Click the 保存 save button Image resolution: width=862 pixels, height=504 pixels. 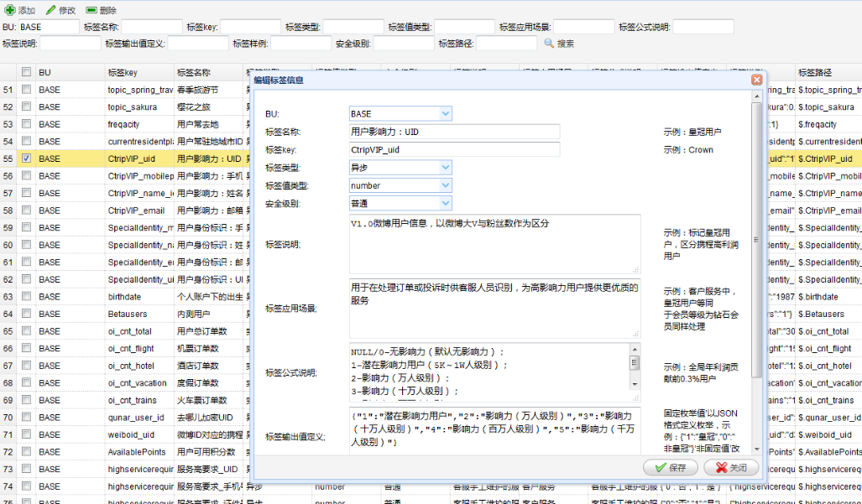pos(670,467)
